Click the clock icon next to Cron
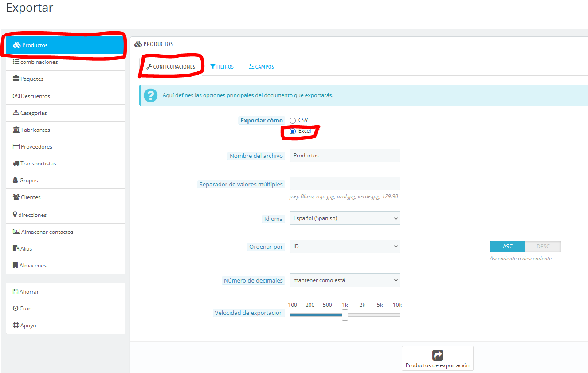 click(x=16, y=309)
